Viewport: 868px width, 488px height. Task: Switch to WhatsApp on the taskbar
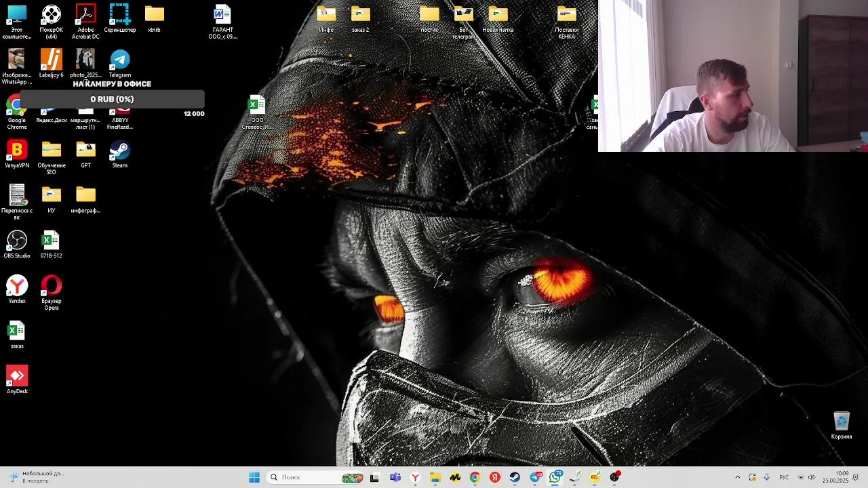click(555, 477)
